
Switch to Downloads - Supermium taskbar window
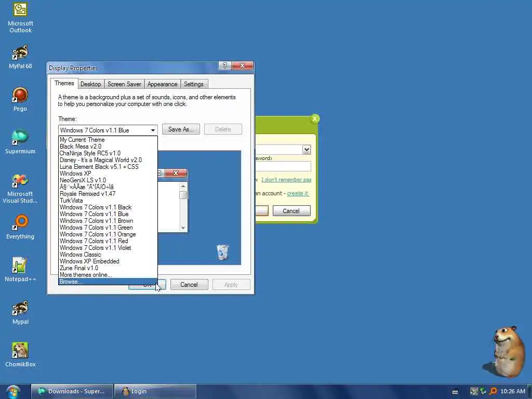[72, 391]
